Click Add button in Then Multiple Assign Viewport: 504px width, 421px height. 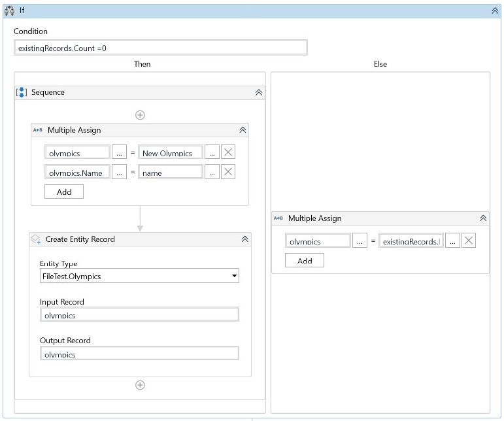[64, 192]
